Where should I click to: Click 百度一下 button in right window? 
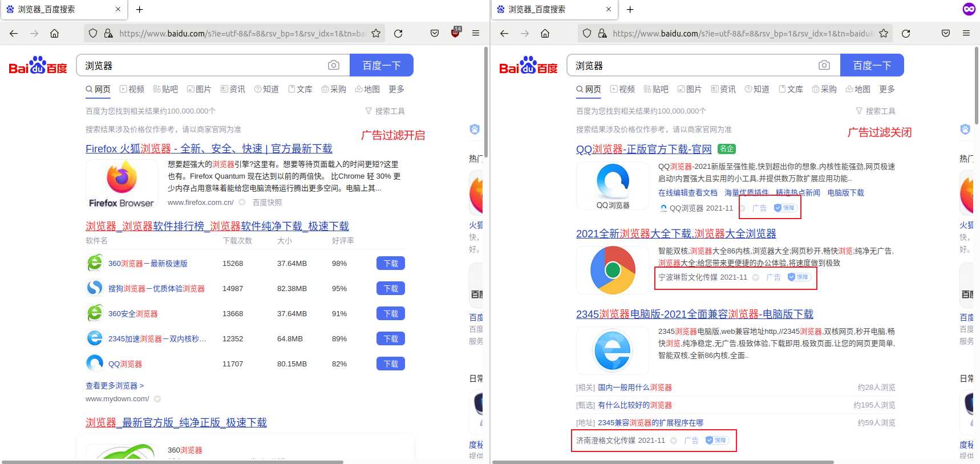coord(872,65)
